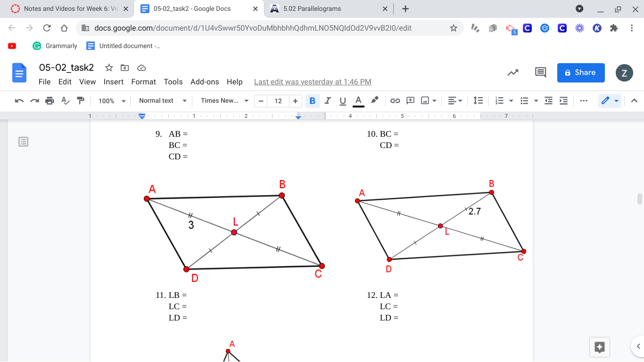Open last edit version history link
The height and width of the screenshot is (362, 644).
[313, 82]
